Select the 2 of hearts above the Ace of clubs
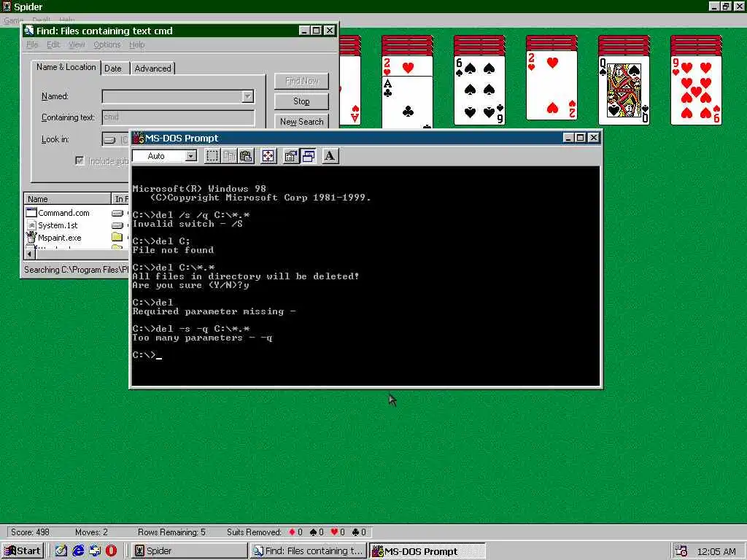747x560 pixels. [x=407, y=66]
